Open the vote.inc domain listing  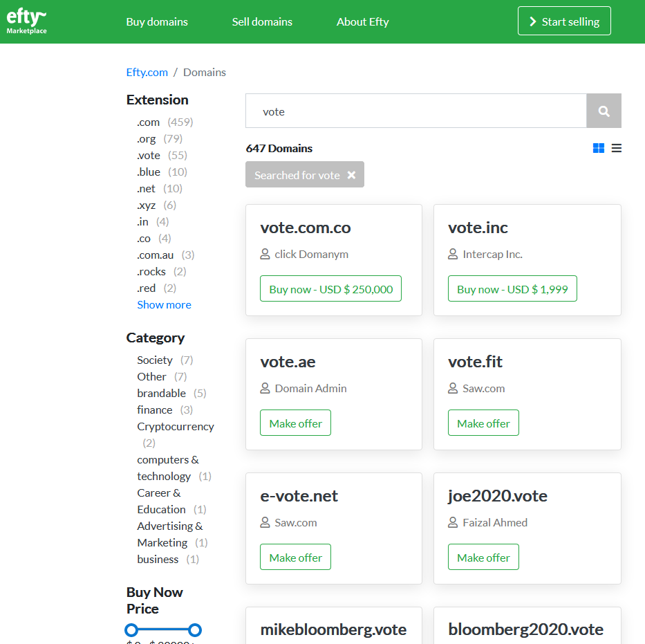[x=478, y=228]
